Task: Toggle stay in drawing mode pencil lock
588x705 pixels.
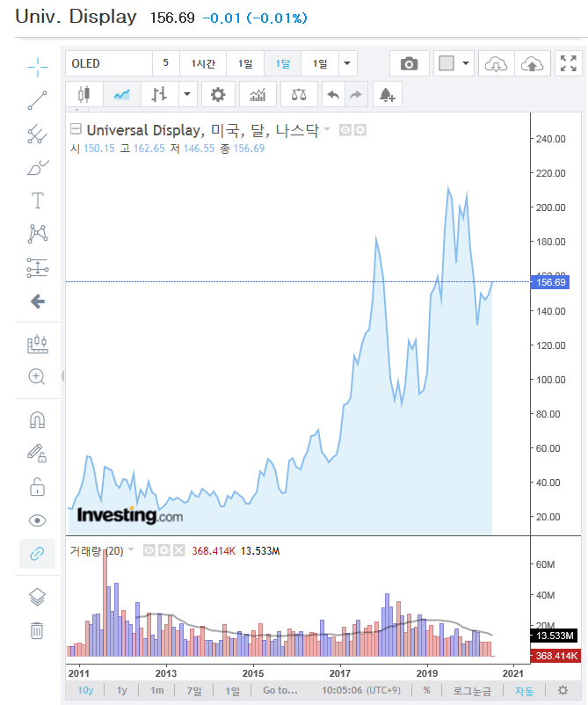Action: click(37, 454)
